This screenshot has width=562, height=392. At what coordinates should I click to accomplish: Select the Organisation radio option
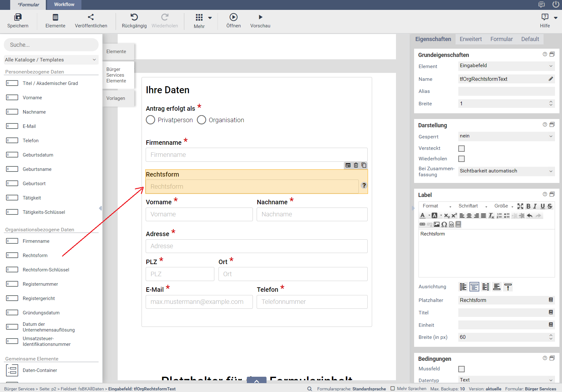[x=202, y=120]
